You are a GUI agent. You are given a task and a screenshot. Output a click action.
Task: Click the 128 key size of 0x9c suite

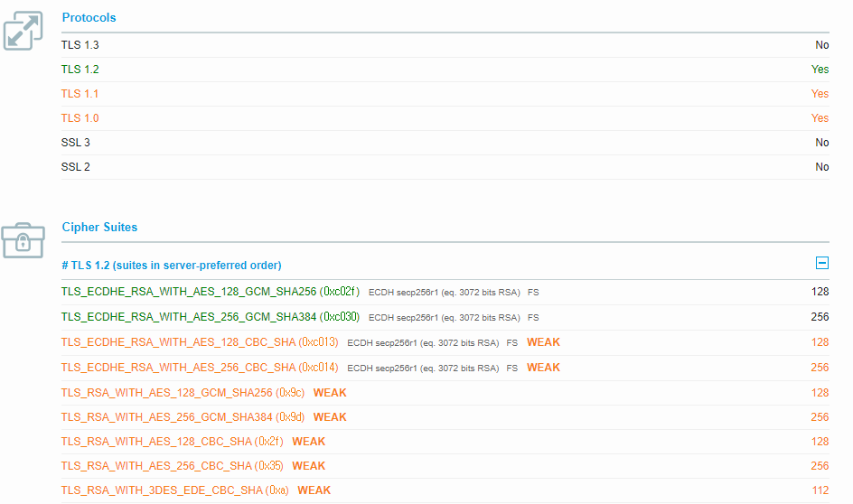[x=820, y=393]
